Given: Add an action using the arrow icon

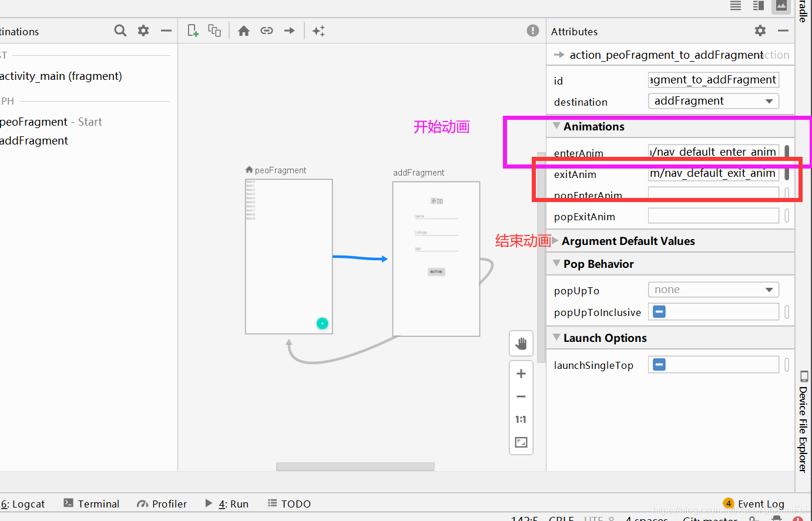Looking at the screenshot, I should 290,31.
